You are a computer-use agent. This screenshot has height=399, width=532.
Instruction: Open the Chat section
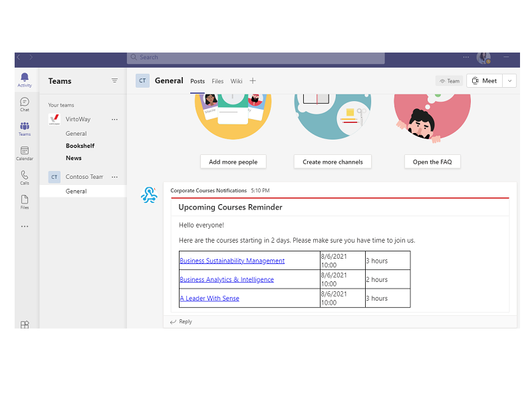click(25, 105)
